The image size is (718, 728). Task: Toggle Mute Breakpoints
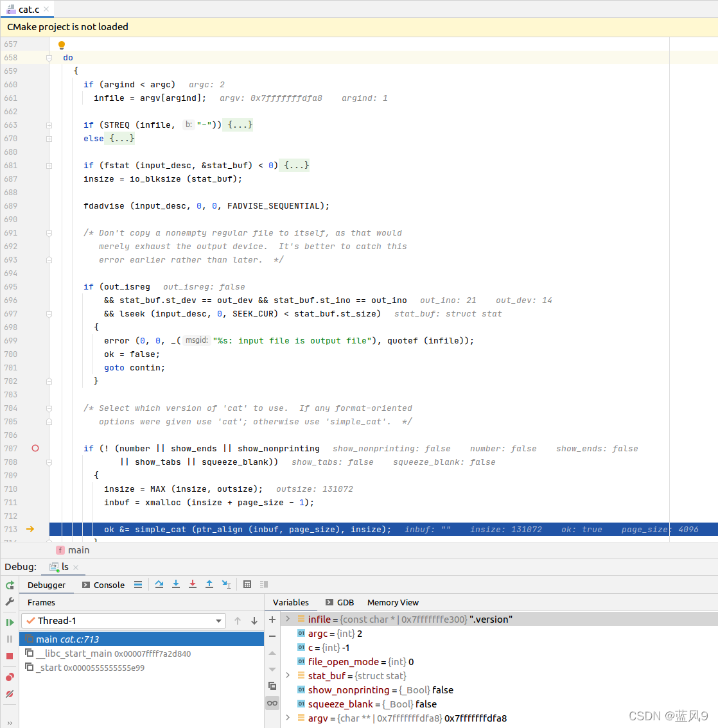(10, 693)
